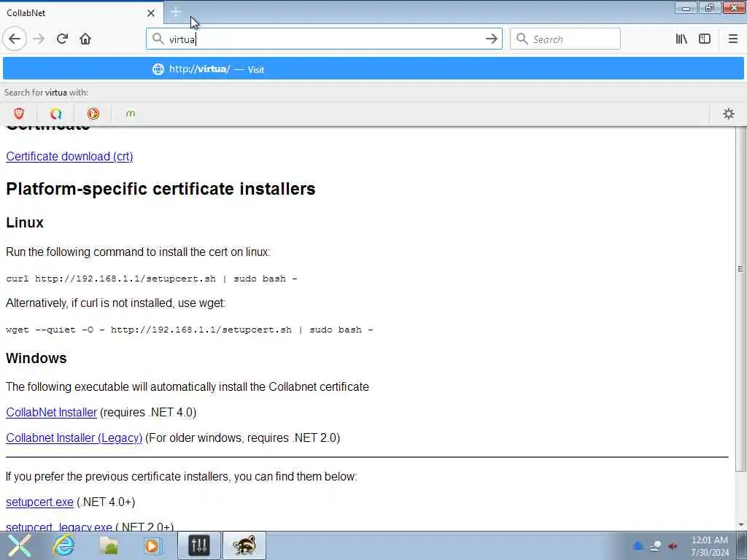The height and width of the screenshot is (560, 747).
Task: Open the file manager folder taskbar icon
Action: (x=109, y=545)
